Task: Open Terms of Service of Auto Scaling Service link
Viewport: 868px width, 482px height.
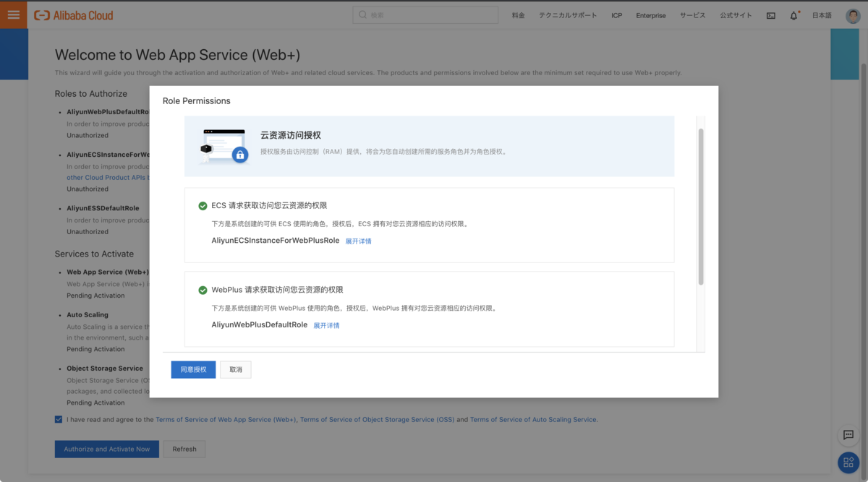Action: (534, 419)
